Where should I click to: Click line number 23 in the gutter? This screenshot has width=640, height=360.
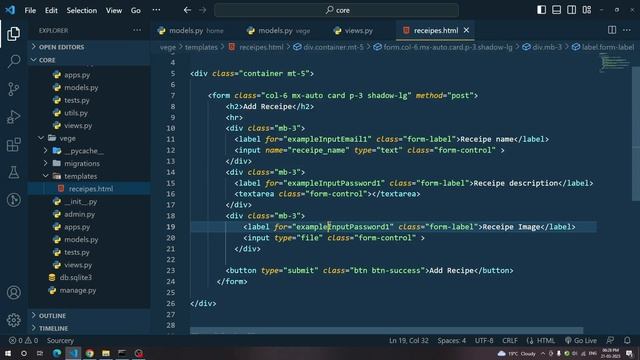coord(171,271)
